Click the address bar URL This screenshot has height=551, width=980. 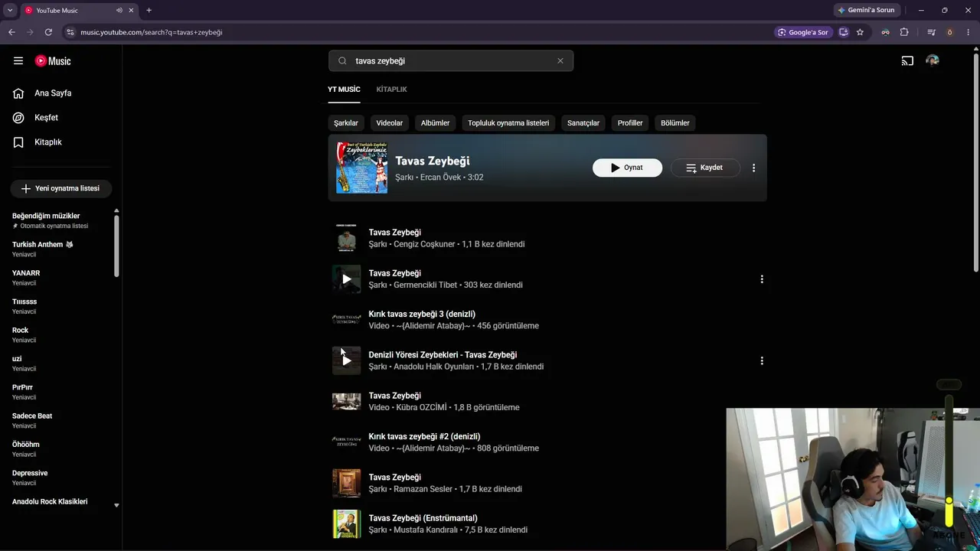coord(152,32)
